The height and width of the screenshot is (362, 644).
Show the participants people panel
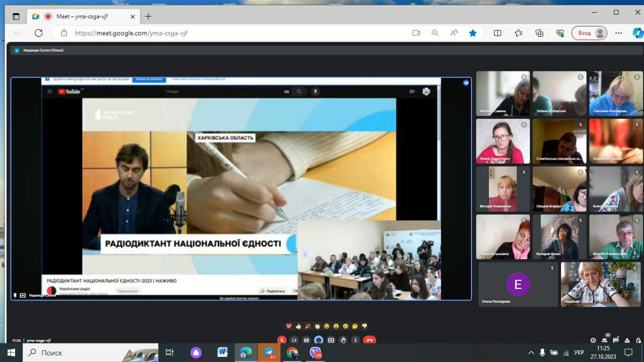604,340
